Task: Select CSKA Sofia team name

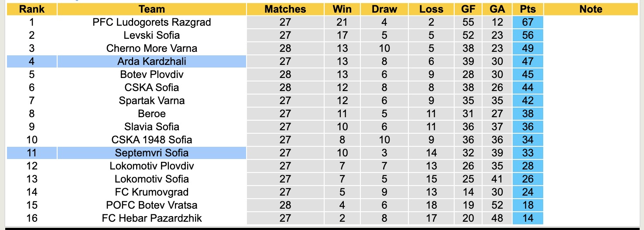Action: point(152,88)
